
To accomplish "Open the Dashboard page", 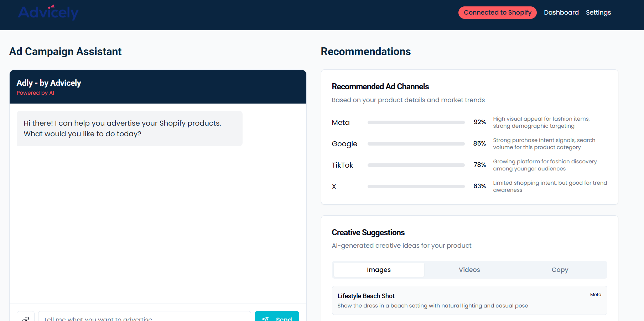I will [x=561, y=12].
